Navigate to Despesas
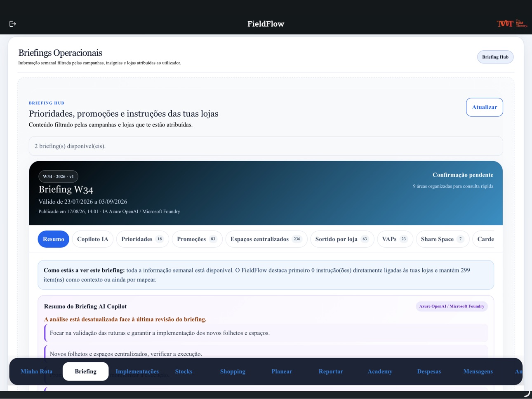 pos(429,371)
